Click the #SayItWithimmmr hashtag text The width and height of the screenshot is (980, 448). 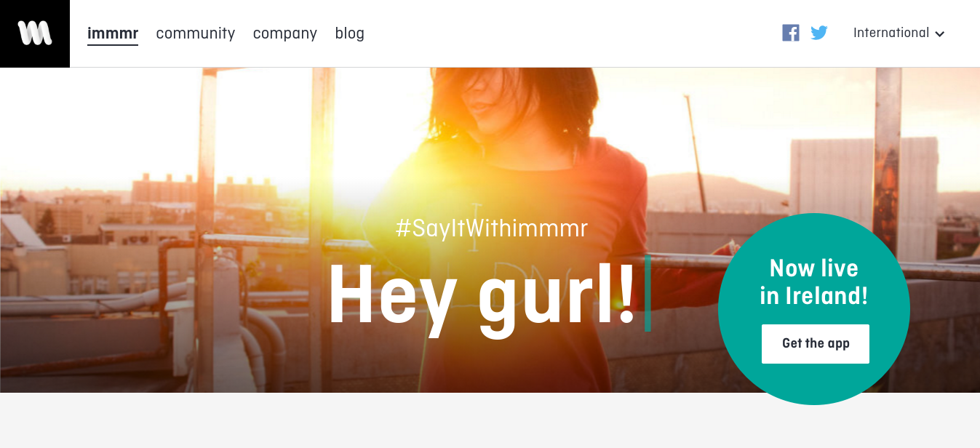[492, 228]
